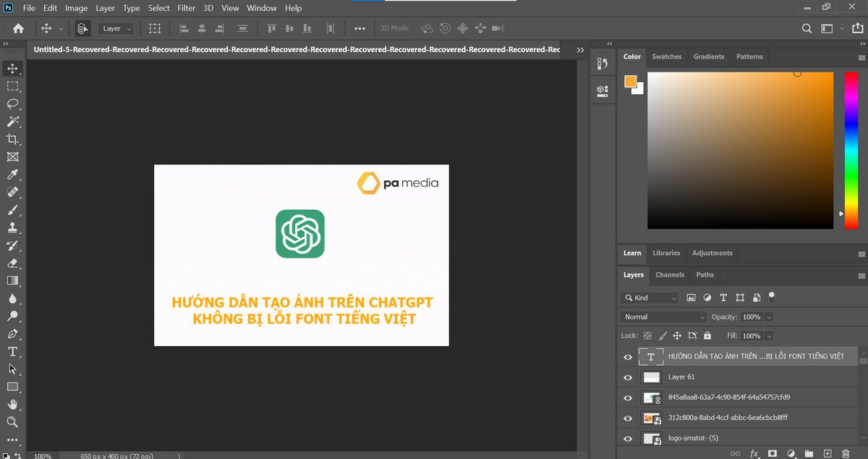Open the Normal blend mode dropdown
This screenshot has width=868, height=459.
tap(663, 317)
